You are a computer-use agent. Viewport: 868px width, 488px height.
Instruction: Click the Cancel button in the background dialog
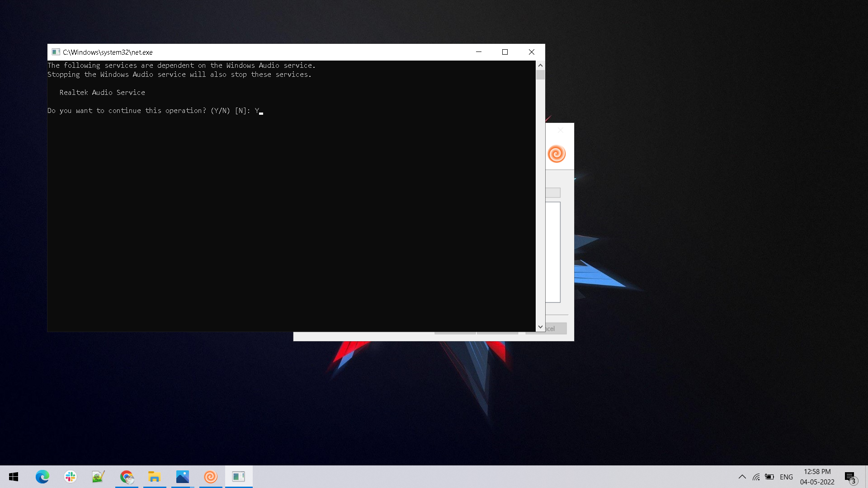tap(556, 328)
